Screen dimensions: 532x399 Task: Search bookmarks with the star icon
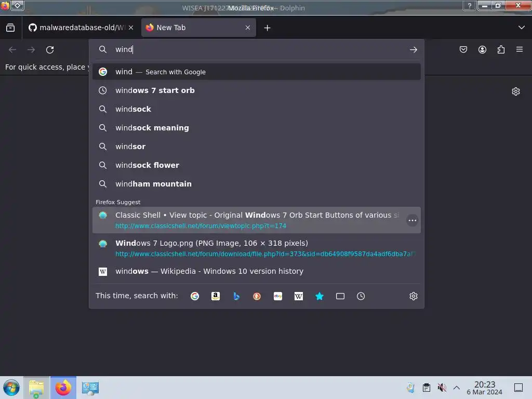point(320,296)
